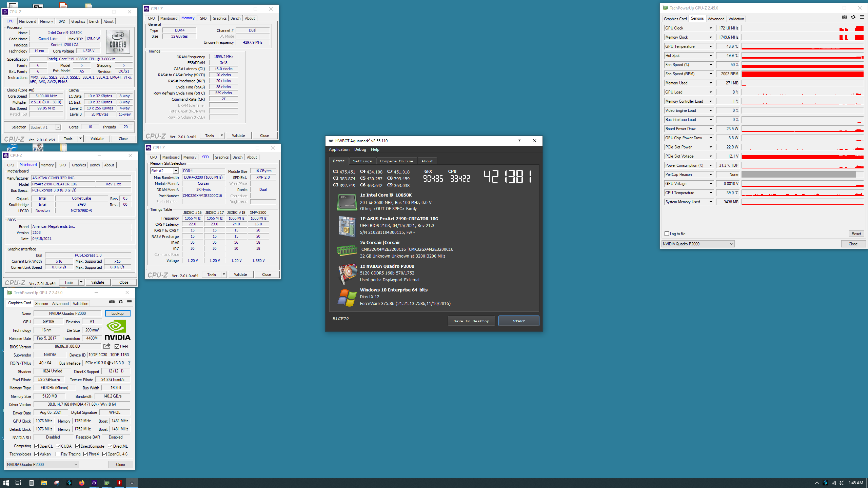Viewport: 868px width, 488px height.
Task: Open the Fan Speed (RPM) sensor dropdown
Action: pyautogui.click(x=711, y=74)
